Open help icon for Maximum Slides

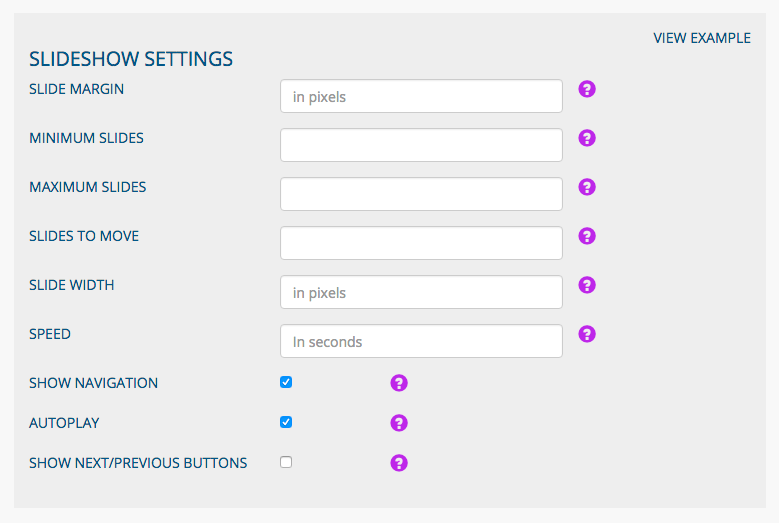[x=587, y=187]
